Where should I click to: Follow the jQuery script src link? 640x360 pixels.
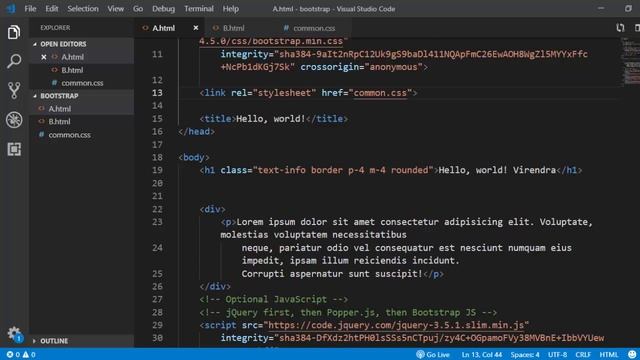click(x=396, y=325)
